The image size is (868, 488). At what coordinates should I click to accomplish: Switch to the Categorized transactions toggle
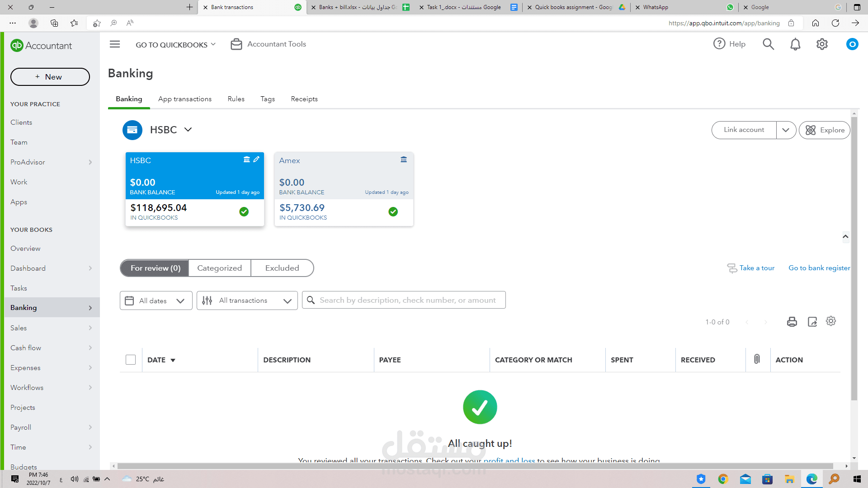point(219,268)
